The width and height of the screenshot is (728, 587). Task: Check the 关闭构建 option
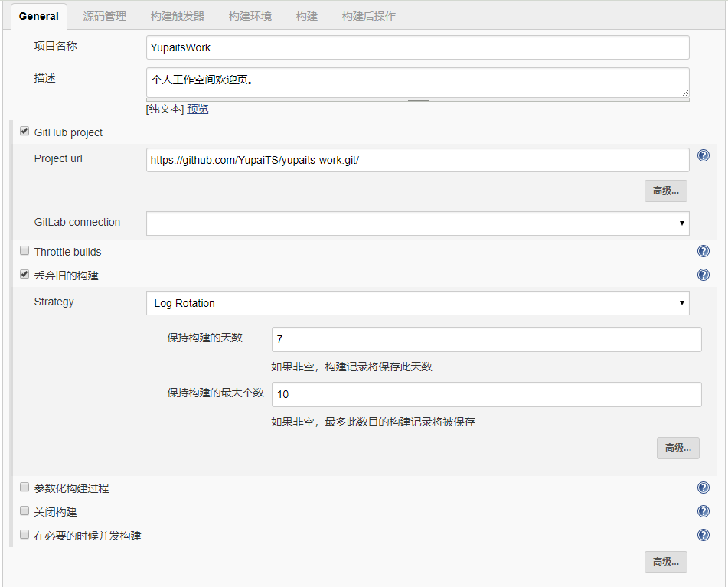coord(24,511)
